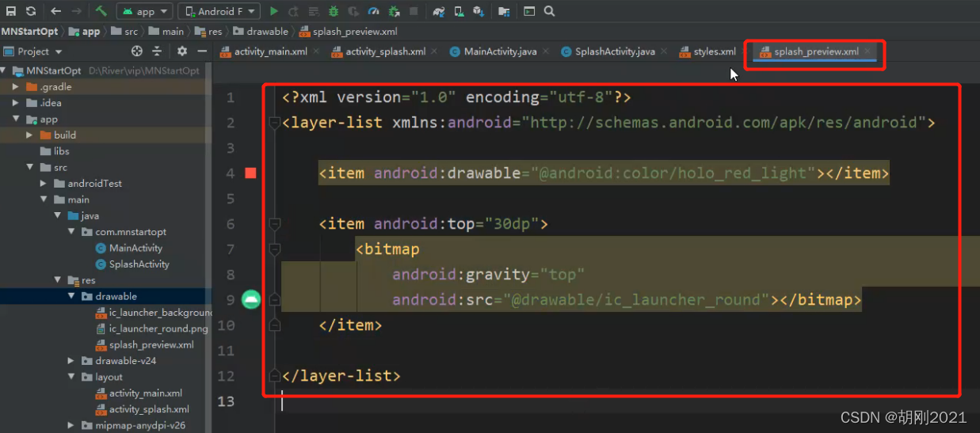Attach debugger to Android process icon

[394, 11]
